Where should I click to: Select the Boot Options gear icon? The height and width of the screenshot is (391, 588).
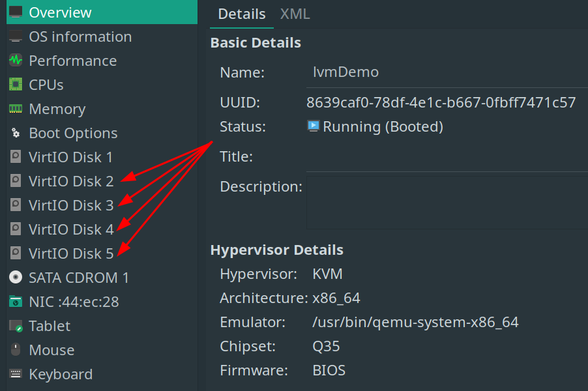tap(16, 133)
